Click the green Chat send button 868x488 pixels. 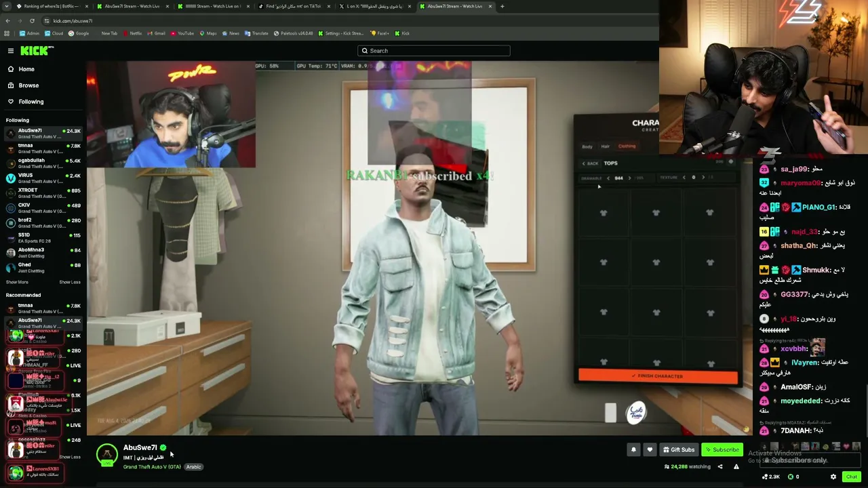coord(852,477)
